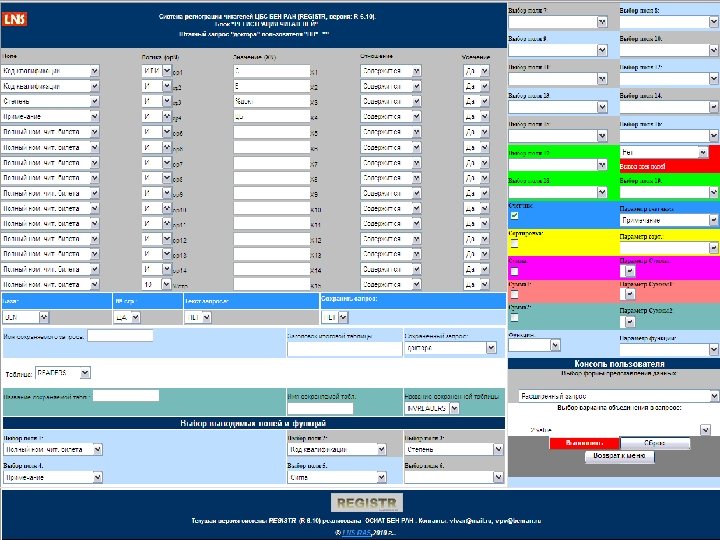
Task: Open the SUM function dropdown in the blue row
Action: coord(26,317)
